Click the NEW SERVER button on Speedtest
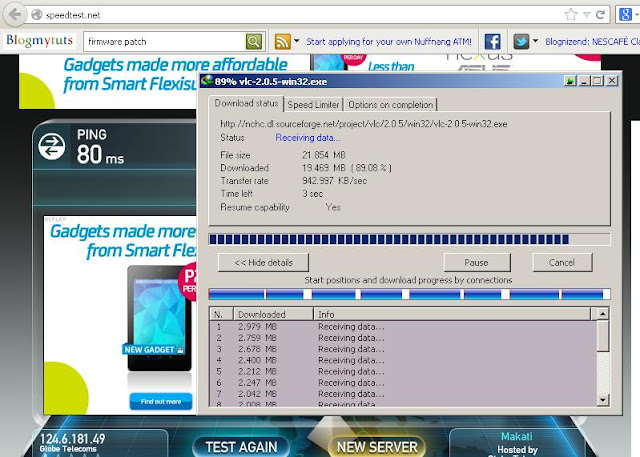This screenshot has height=457, width=640. (377, 447)
